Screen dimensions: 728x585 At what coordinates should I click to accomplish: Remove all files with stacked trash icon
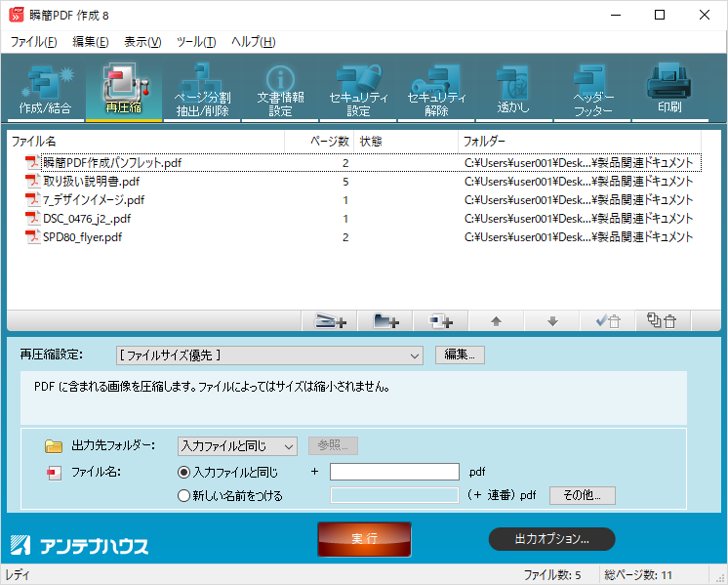click(663, 321)
